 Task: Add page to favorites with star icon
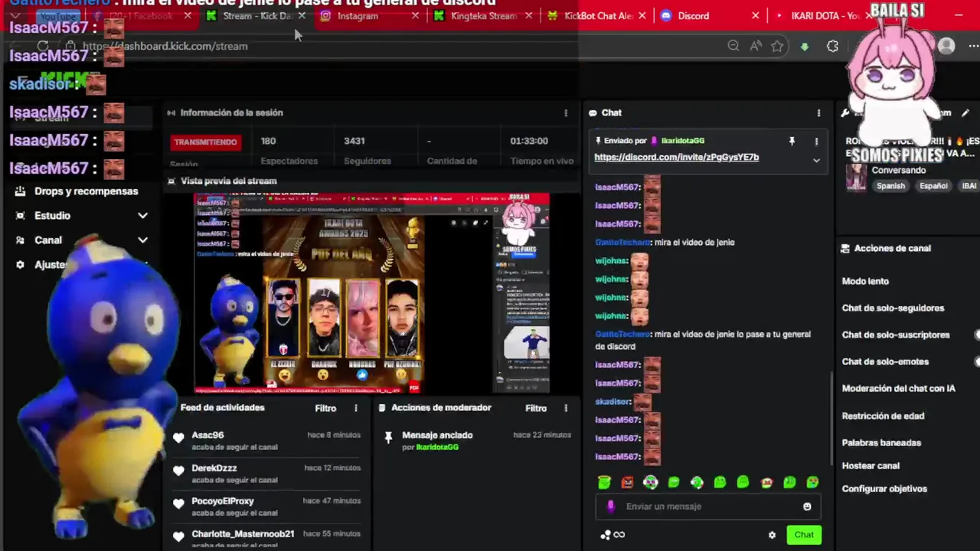(x=777, y=46)
